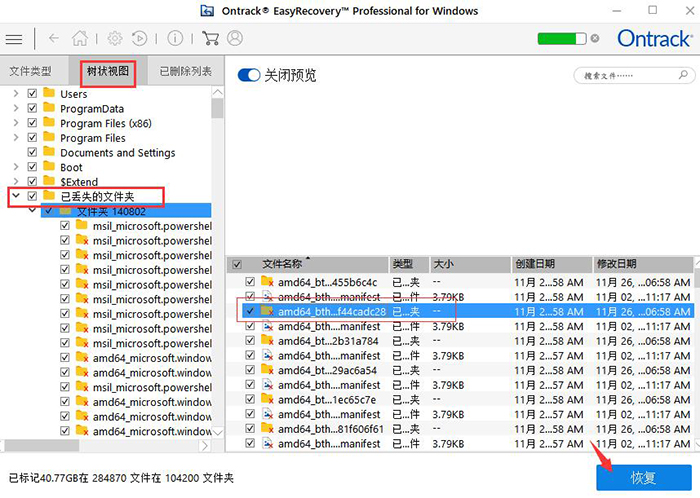
Task: Collapse the 文件夹 140802 node
Action: [x=32, y=209]
